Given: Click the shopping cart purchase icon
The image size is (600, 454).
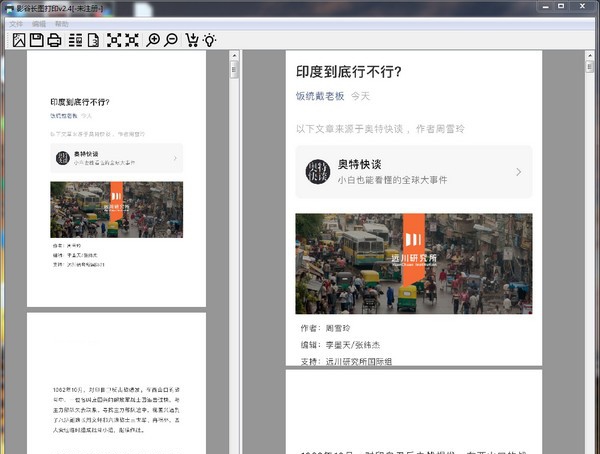Looking at the screenshot, I should [x=192, y=40].
